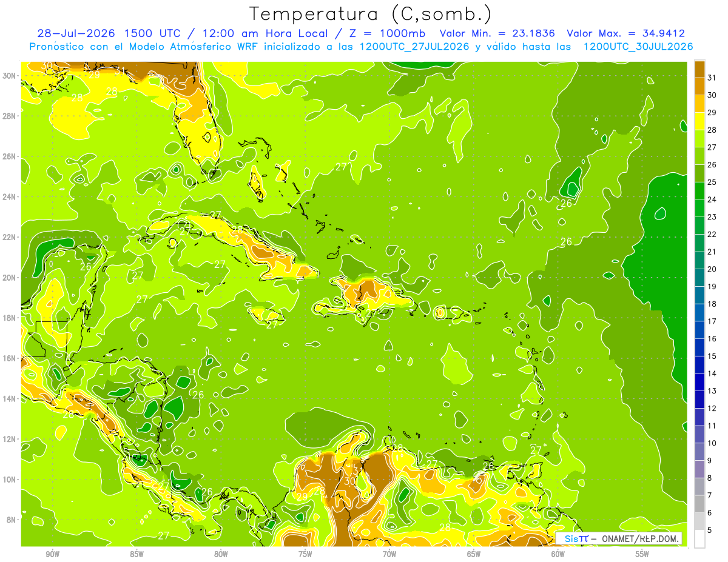Click the "18N" latitude axis label
Screen dimensions: 728x562
[x=9, y=318]
